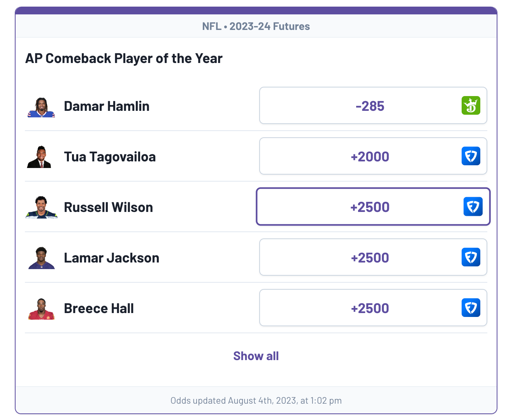Expand the list with Show all
Screen dimensions: 506x420
click(x=256, y=356)
